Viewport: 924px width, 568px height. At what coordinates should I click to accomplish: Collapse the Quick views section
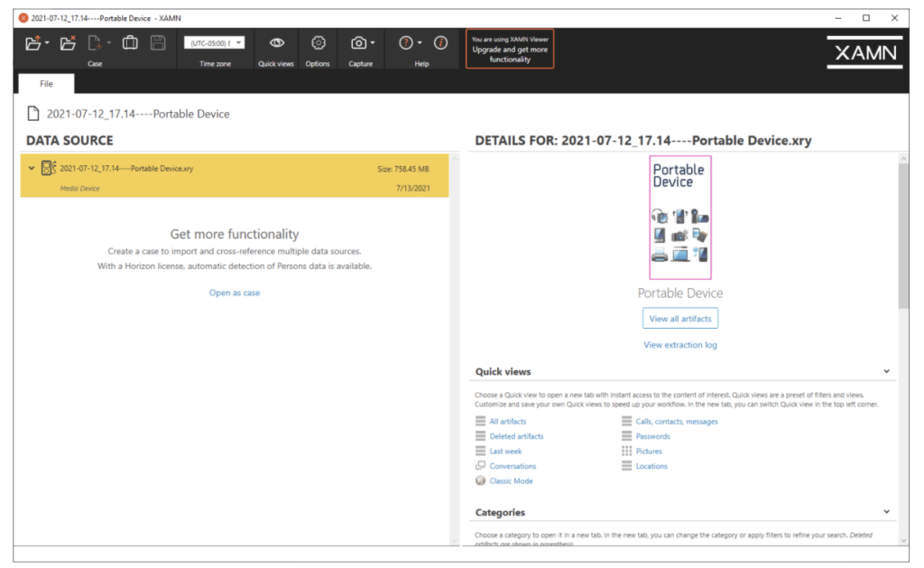(x=886, y=371)
